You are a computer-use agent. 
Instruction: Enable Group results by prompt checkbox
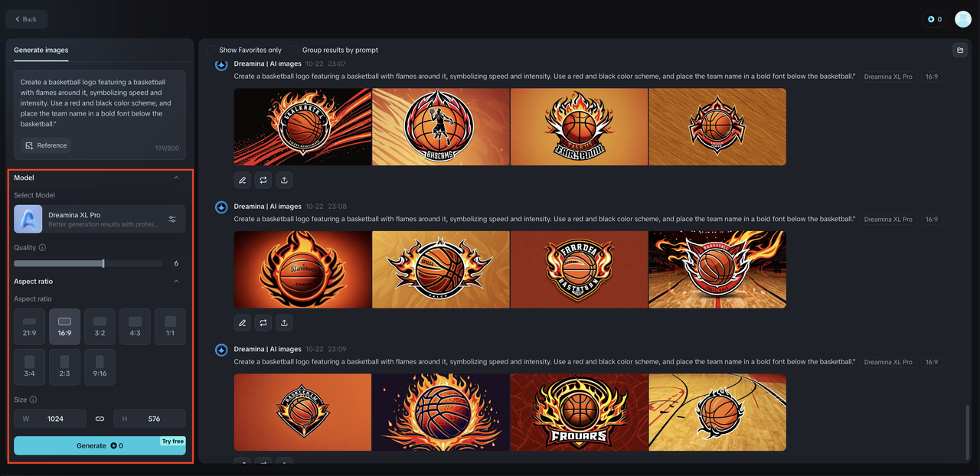pos(294,50)
